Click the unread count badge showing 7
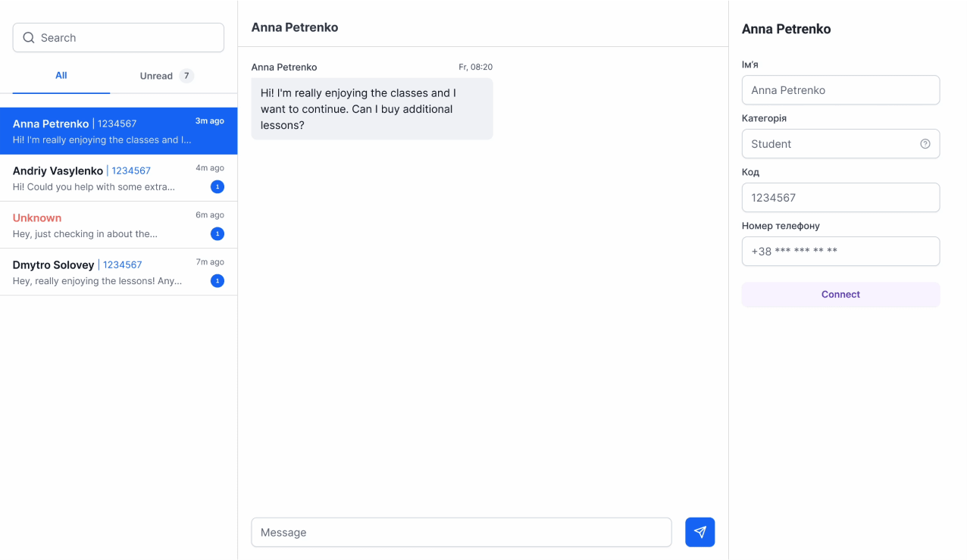Viewport: 967px width, 560px height. pos(186,76)
